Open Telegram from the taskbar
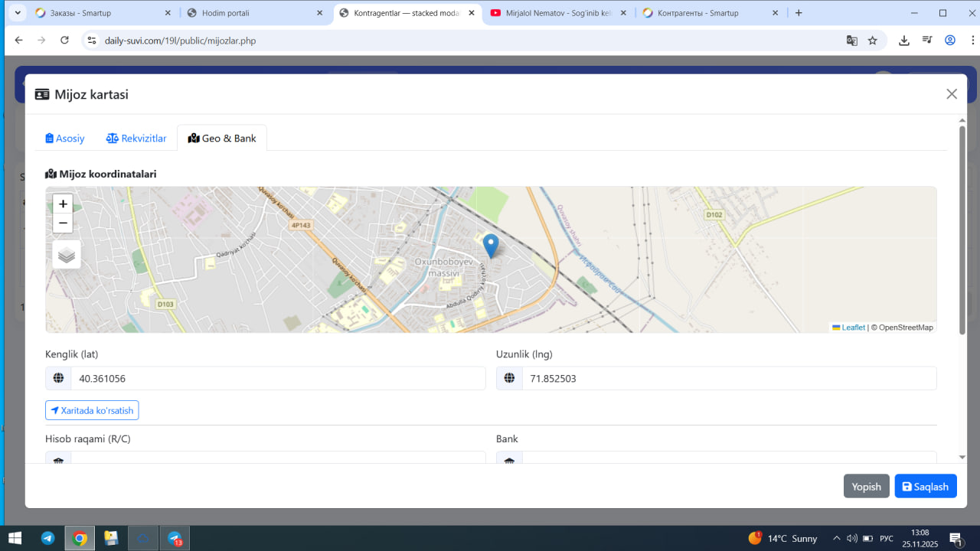 47,538
